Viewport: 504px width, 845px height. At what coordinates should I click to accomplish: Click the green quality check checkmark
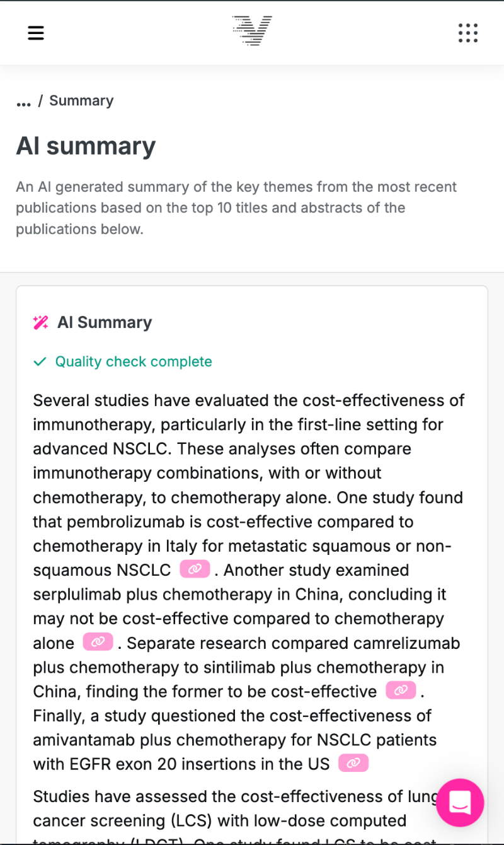pos(40,362)
